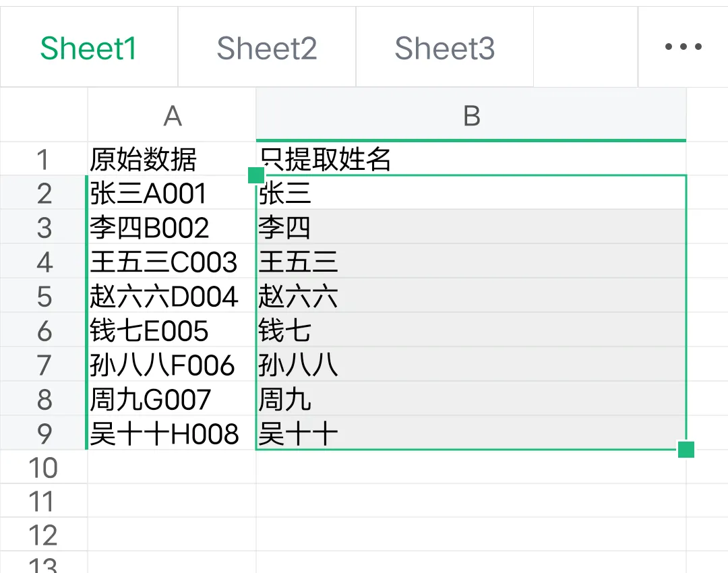Click cell containing 原始数据
Image resolution: width=728 pixels, height=573 pixels.
click(x=172, y=160)
